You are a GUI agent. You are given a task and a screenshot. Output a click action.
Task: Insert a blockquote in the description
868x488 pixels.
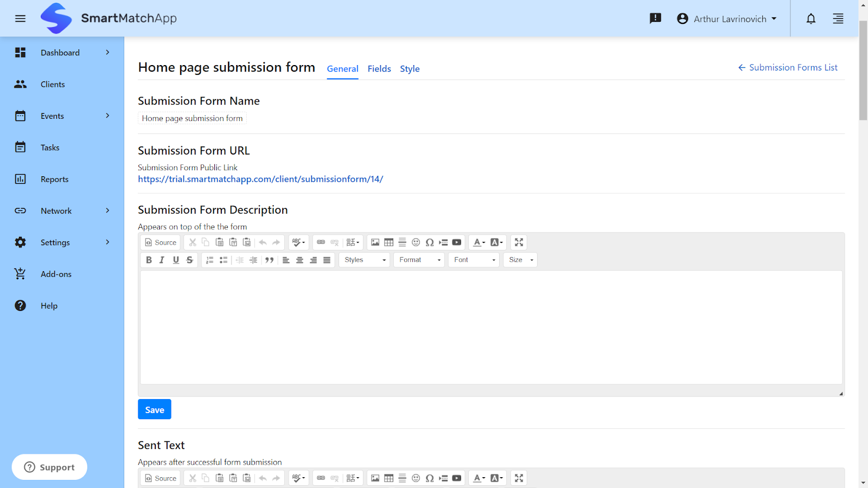[x=270, y=260]
